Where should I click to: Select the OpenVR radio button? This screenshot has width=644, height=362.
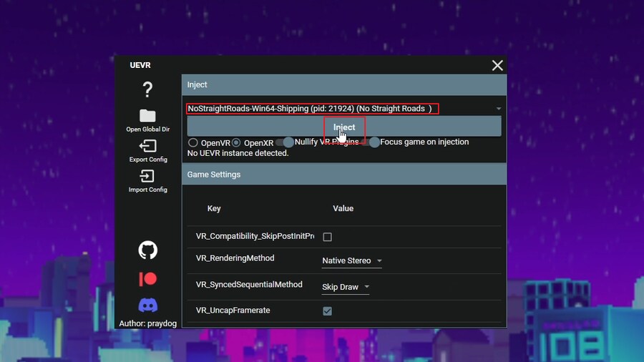click(192, 142)
